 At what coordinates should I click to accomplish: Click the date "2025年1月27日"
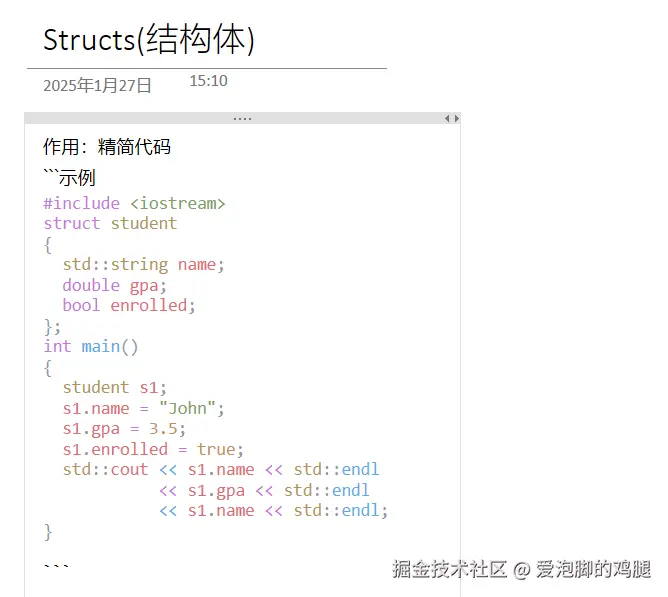(97, 86)
